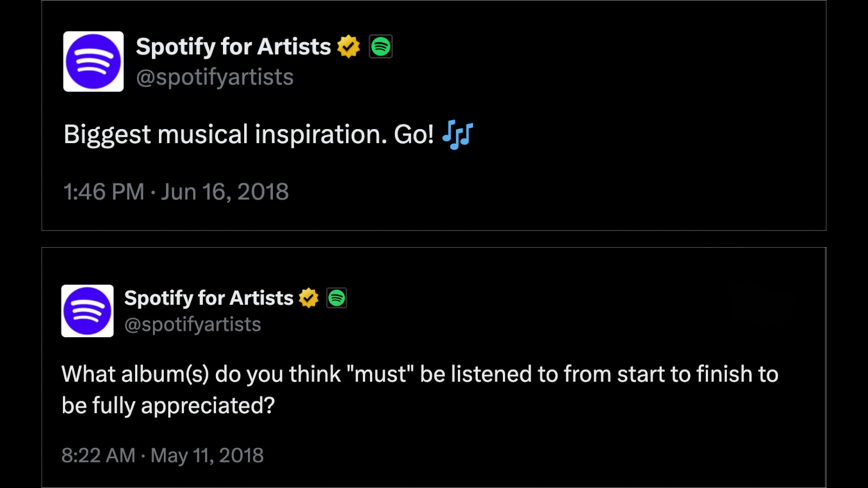Open Spotify for Artists profile name in second tweet

coord(209,298)
